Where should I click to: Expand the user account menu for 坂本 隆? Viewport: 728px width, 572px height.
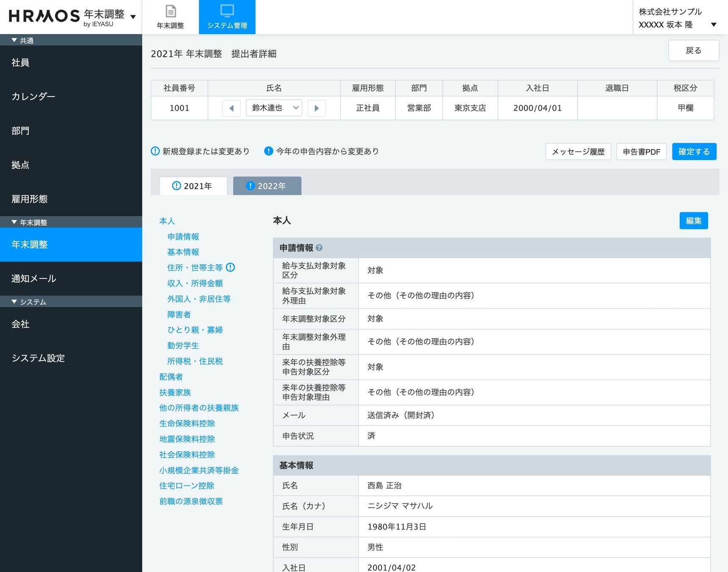714,25
